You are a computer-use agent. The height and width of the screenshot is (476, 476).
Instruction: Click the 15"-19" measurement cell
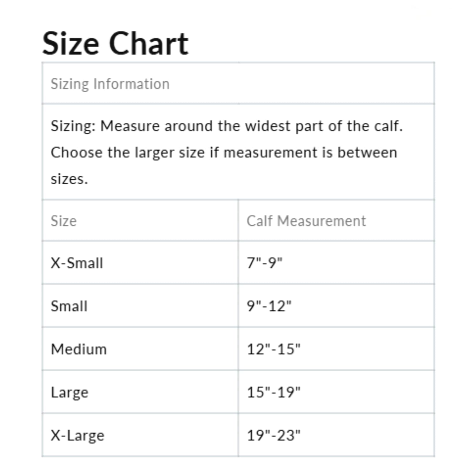pos(274,392)
